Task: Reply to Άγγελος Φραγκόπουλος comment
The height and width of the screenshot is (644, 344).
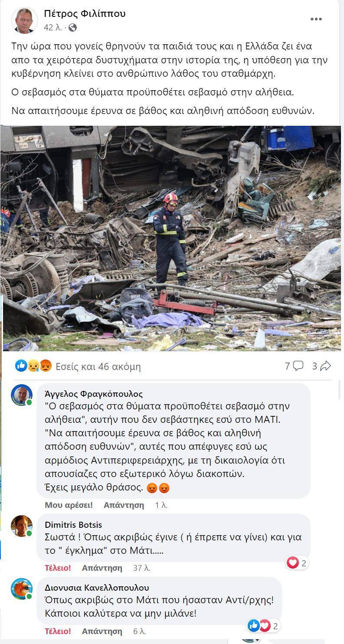Action: pos(124,505)
